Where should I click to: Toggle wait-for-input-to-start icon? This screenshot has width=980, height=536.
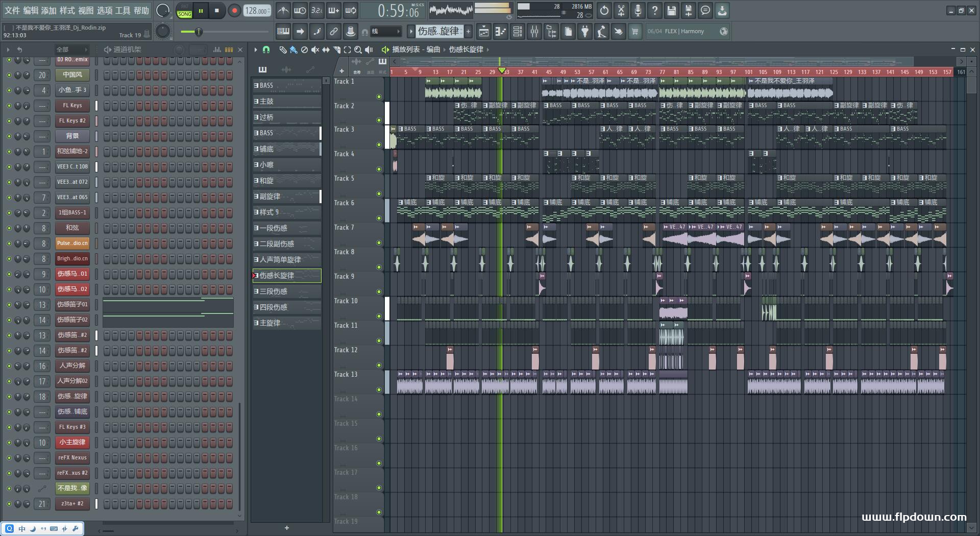(x=300, y=10)
